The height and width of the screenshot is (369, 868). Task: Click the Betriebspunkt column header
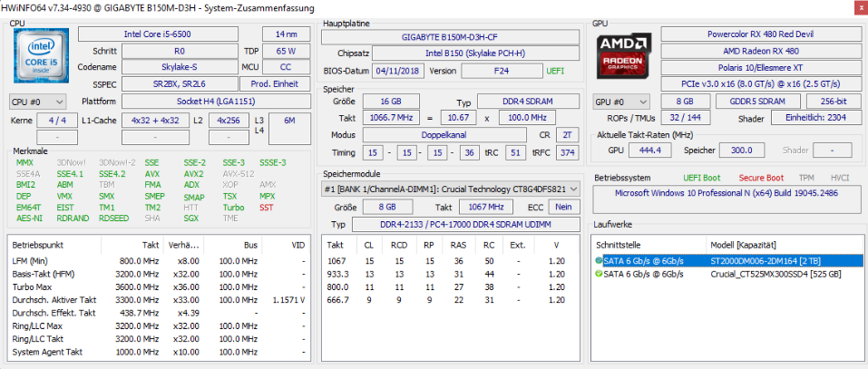(x=54, y=245)
